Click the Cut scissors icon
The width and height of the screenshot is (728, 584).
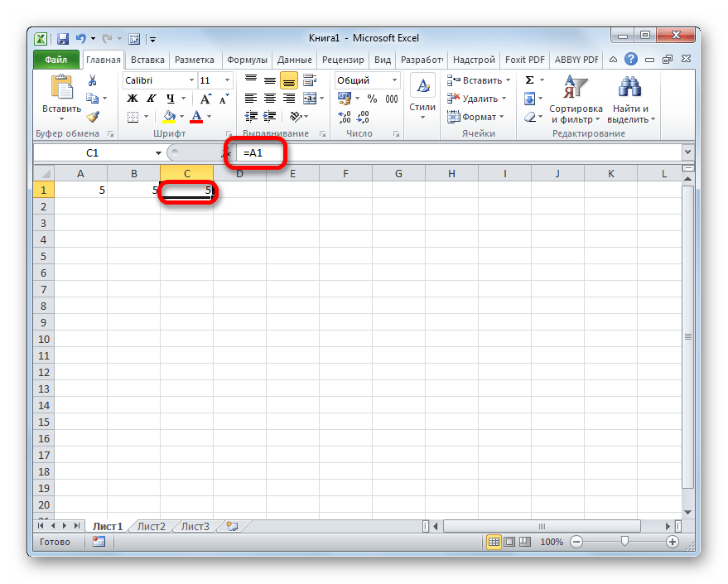(x=93, y=81)
